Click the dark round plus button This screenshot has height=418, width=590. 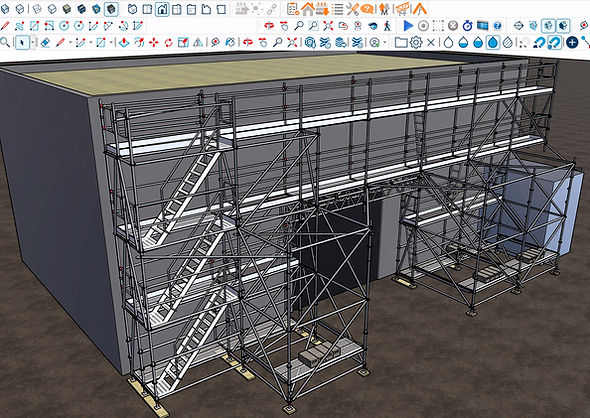[x=572, y=42]
